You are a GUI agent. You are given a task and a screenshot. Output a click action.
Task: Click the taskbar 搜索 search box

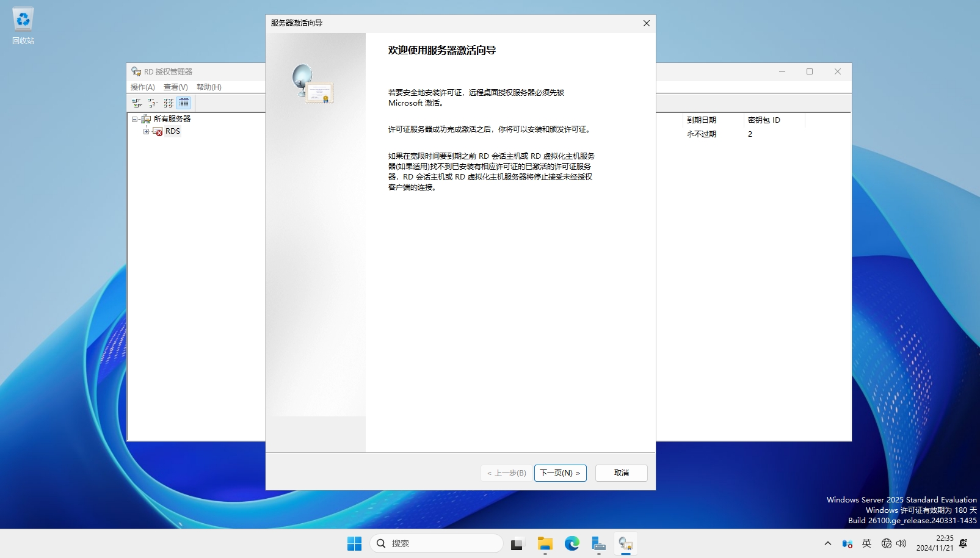[x=436, y=543]
